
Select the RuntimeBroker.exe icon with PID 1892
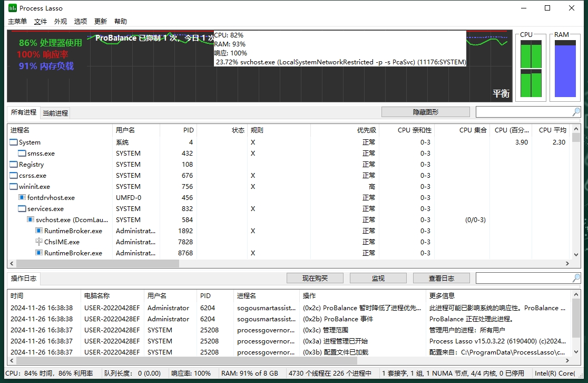pos(39,231)
